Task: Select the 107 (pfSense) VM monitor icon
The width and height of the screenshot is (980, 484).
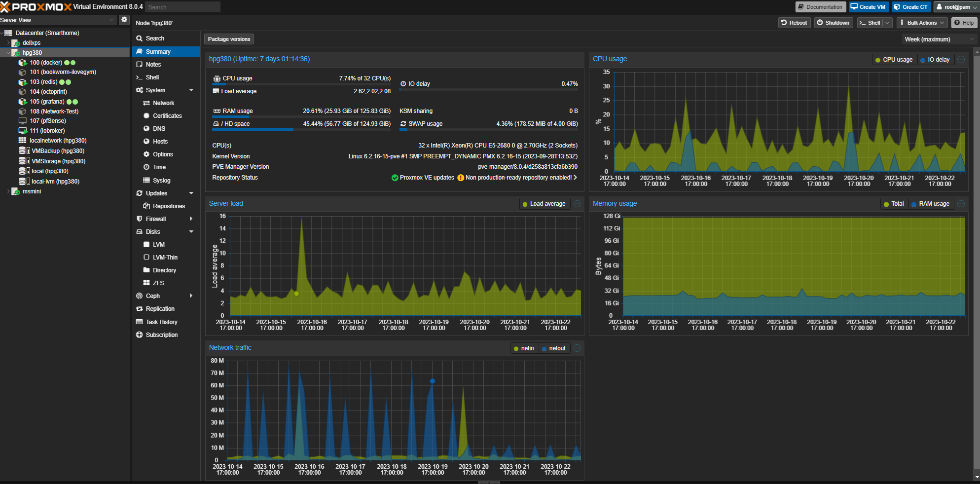Action: pos(22,121)
